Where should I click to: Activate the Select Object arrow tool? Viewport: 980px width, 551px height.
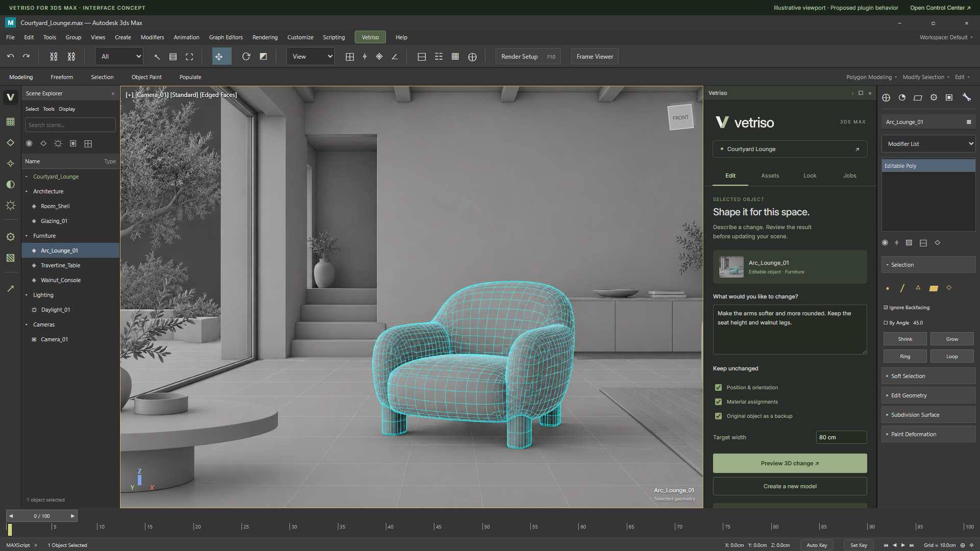tap(157, 57)
